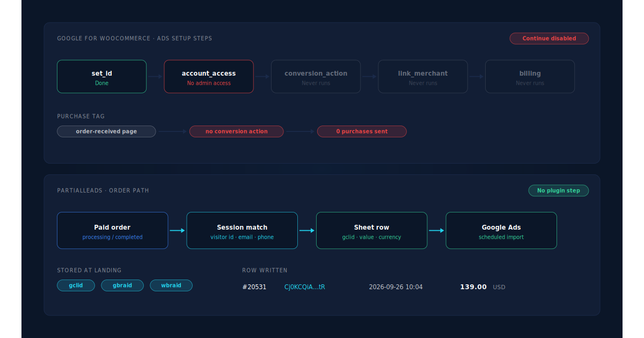Screen dimensions: 644x338
Task: Click the "no conversion action" pill
Action: click(237, 131)
